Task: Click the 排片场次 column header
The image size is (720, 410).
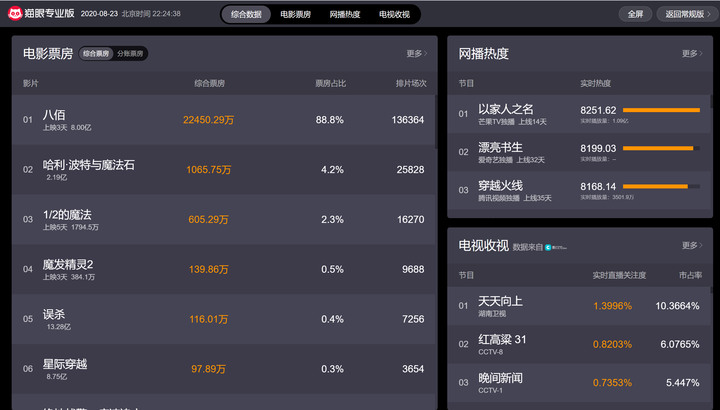Action: [x=411, y=84]
